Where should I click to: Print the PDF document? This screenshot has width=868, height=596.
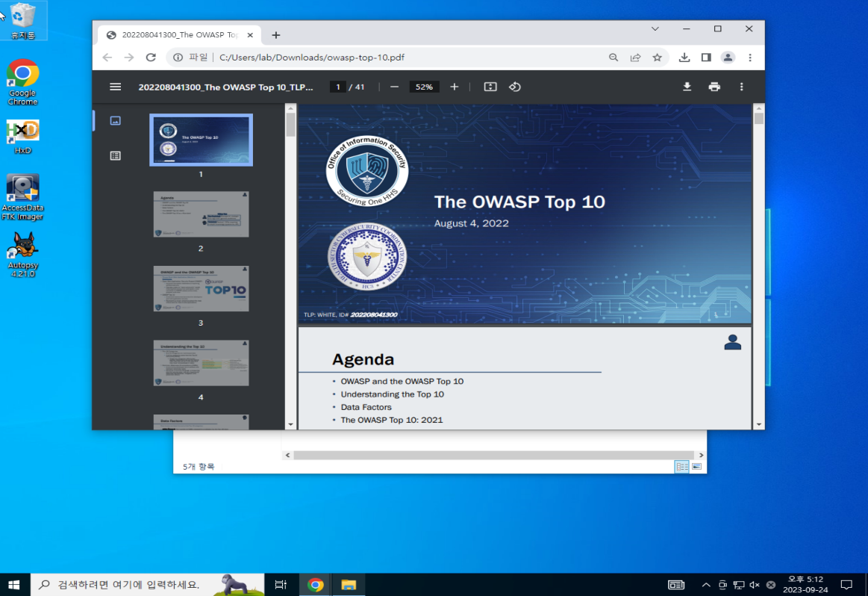point(714,87)
